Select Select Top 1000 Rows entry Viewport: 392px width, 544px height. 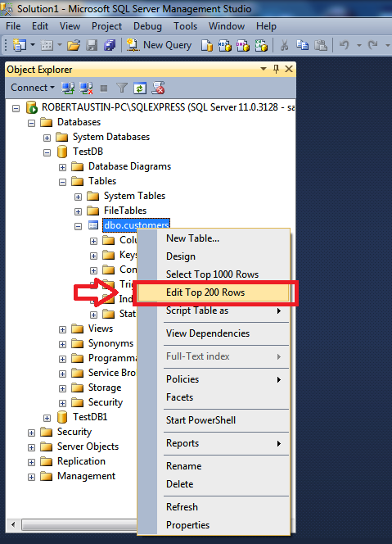[x=214, y=274]
